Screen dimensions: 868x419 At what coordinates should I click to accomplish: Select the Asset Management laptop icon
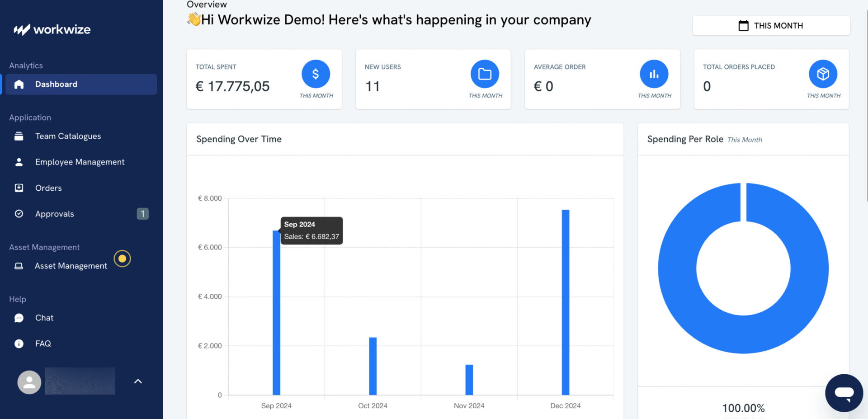(19, 266)
